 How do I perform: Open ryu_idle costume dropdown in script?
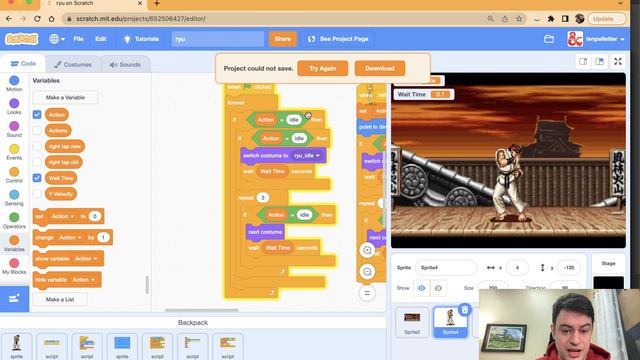pos(307,156)
